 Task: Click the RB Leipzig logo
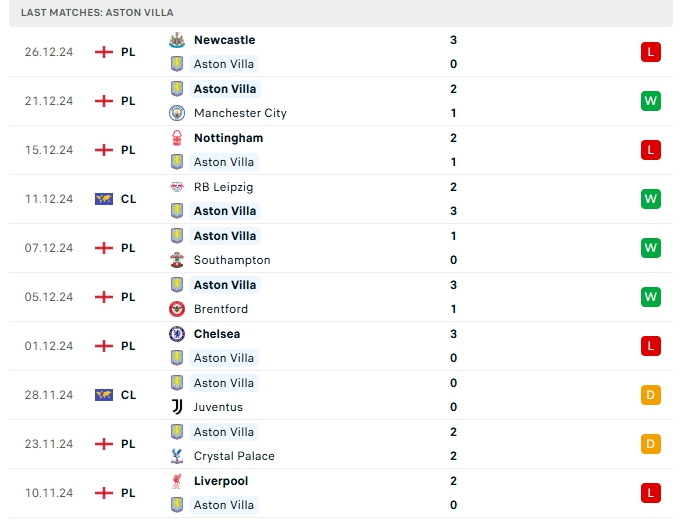click(x=177, y=187)
